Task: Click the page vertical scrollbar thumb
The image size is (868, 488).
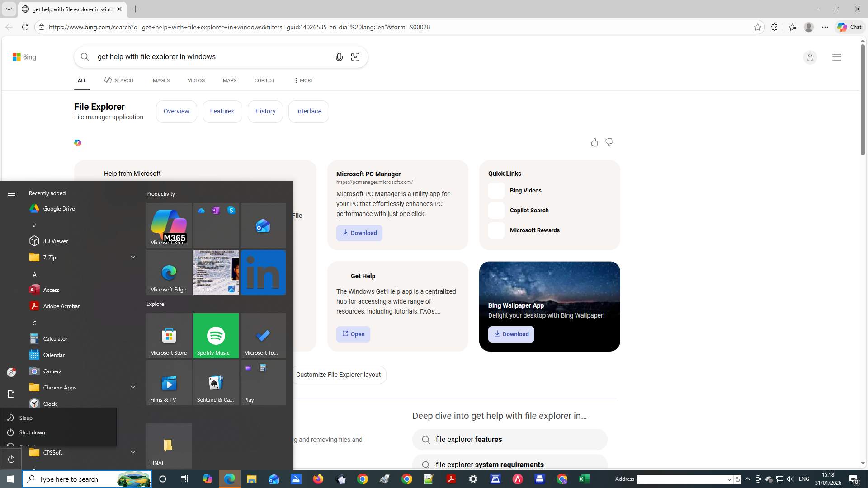Action: tap(863, 99)
